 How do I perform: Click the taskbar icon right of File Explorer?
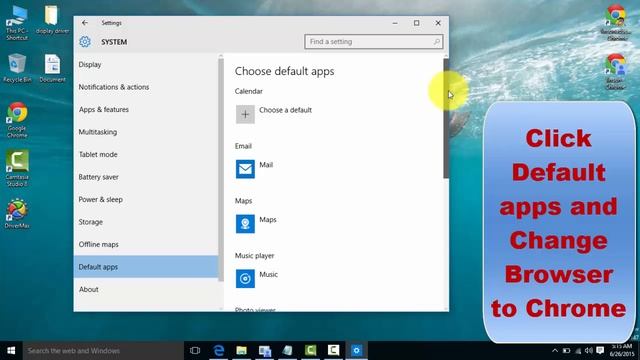(264, 351)
